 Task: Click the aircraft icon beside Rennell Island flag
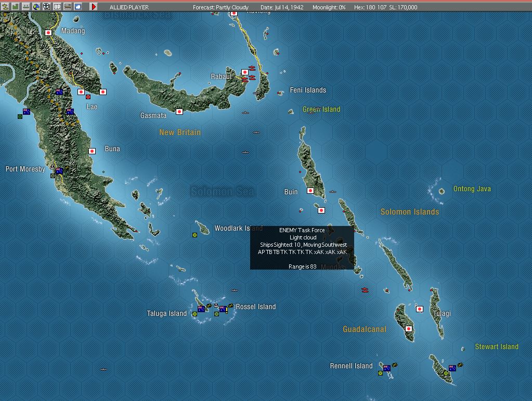395,365
